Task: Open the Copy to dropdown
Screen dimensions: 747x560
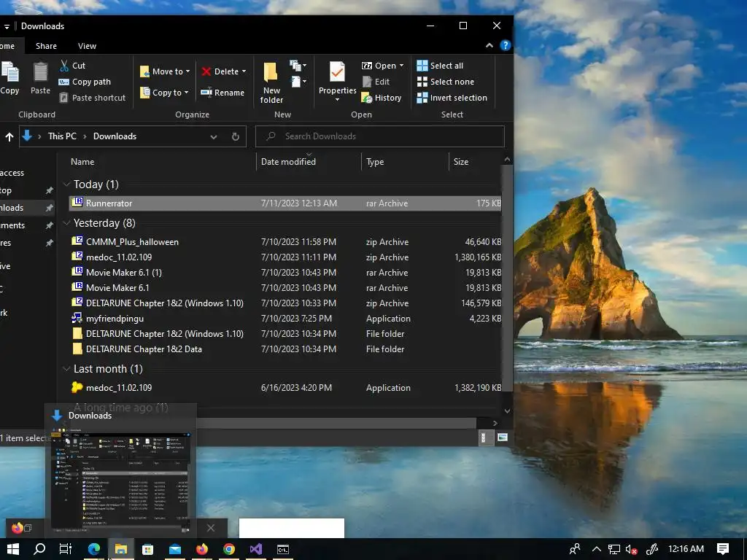Action: [x=164, y=93]
